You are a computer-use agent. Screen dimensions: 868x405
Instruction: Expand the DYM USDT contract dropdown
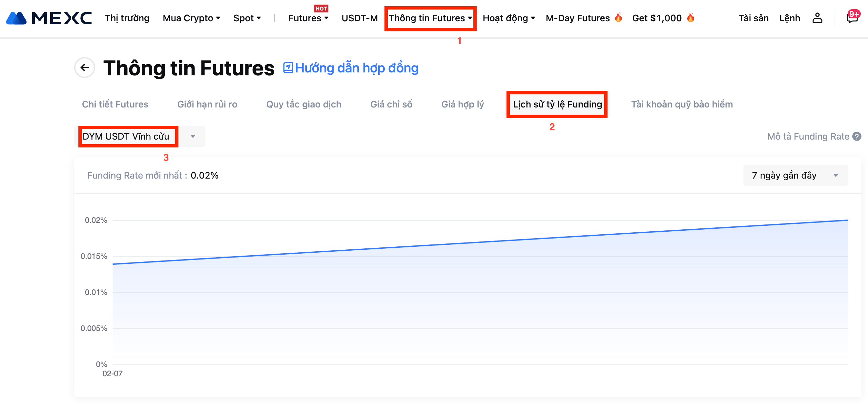coord(193,136)
